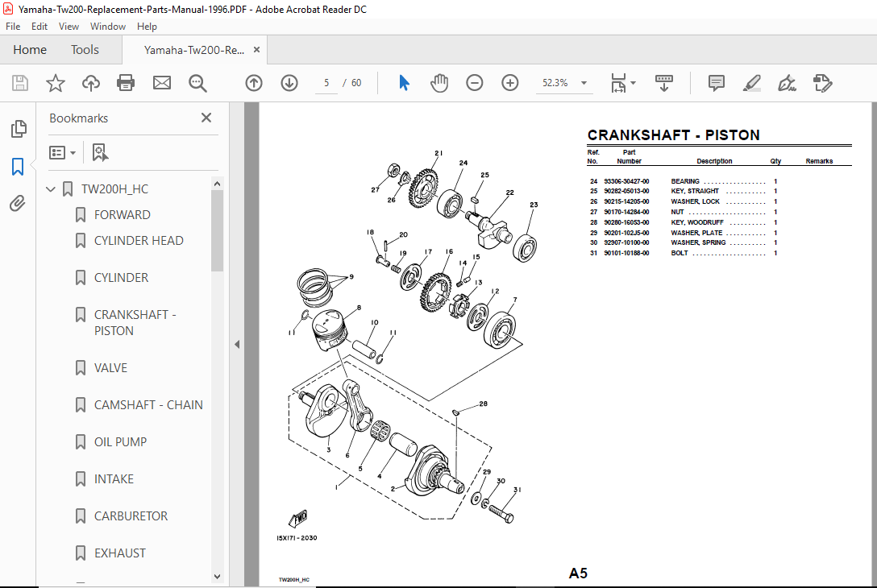Click bookmarks scrollbar up arrow
The image size is (877, 588).
pos(217,184)
